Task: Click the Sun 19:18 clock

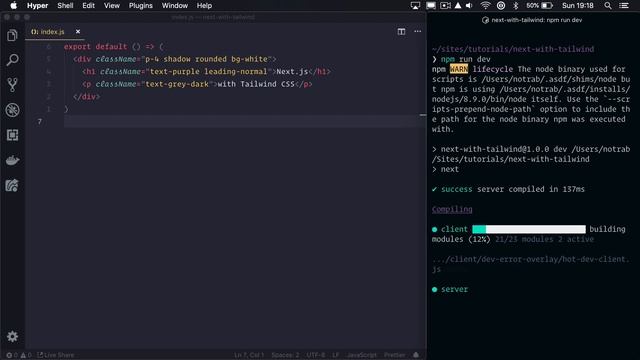Action: pos(578,6)
